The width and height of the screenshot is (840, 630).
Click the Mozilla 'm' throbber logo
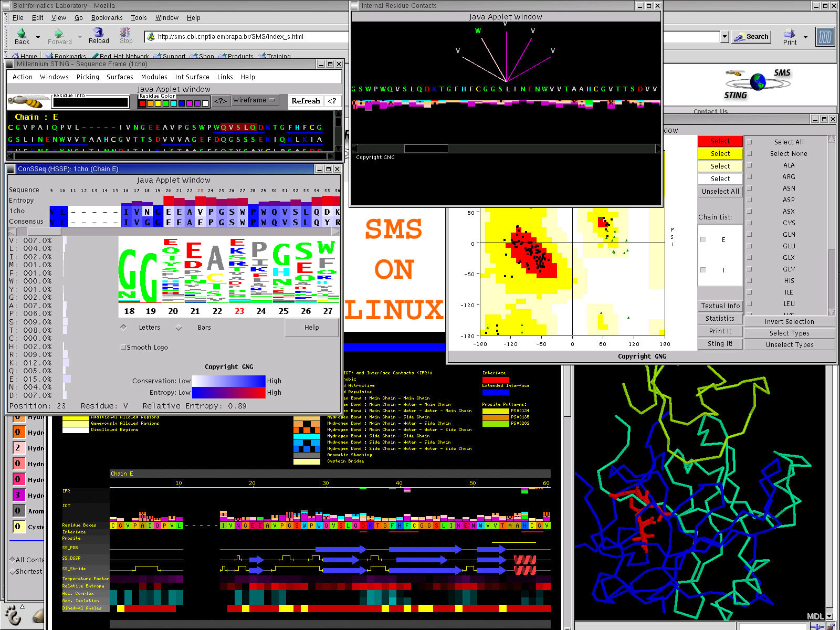tap(825, 37)
